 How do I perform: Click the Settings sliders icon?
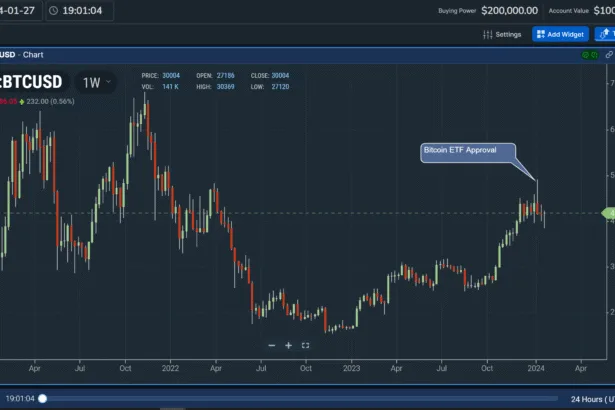pyautogui.click(x=488, y=34)
